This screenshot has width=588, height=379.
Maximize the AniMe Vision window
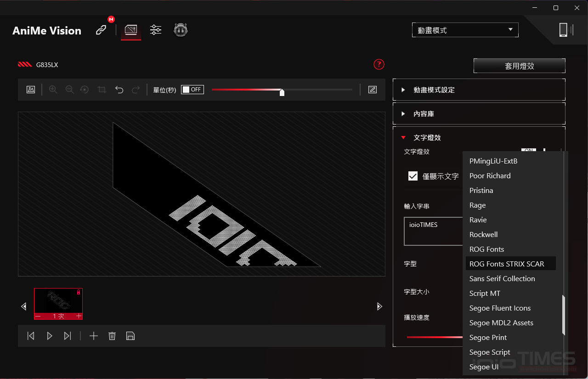coord(556,8)
